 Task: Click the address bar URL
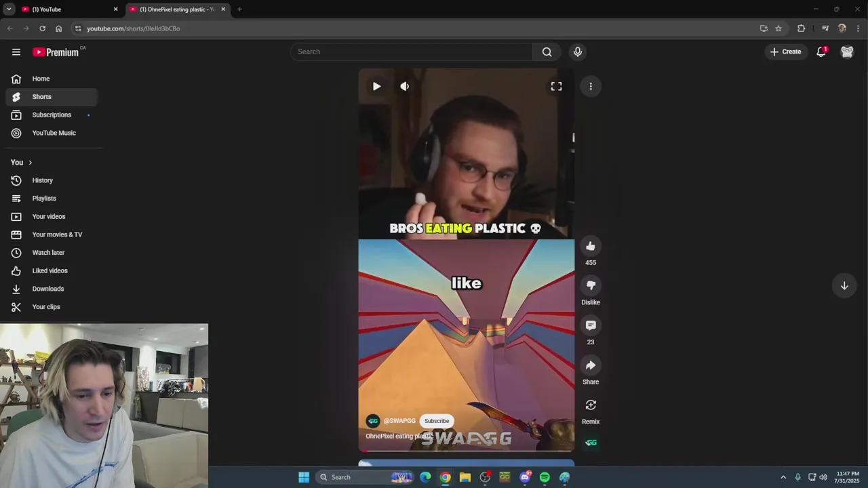pos(134,28)
